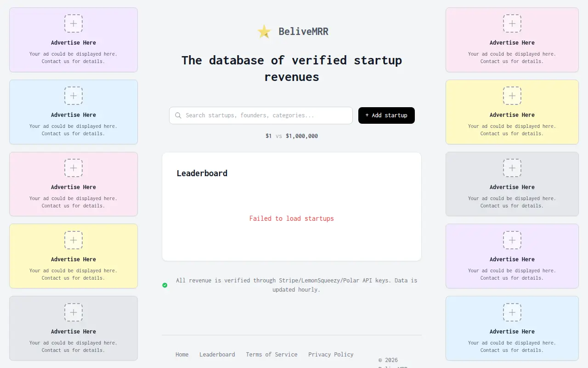This screenshot has height=368, width=588.
Task: Click the BeliveMRR brand title
Action: click(x=303, y=32)
